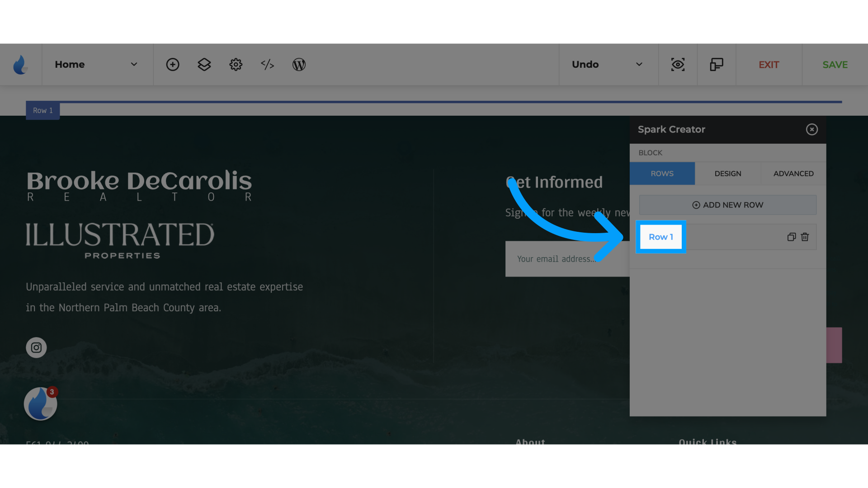Delete Row 1 with the trash icon

click(805, 237)
